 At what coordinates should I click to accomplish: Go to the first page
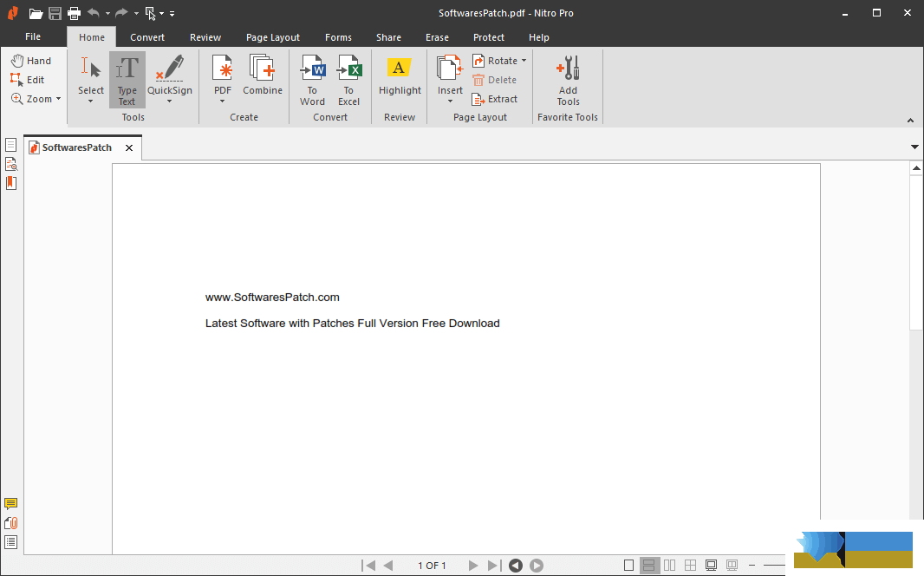pyautogui.click(x=368, y=566)
